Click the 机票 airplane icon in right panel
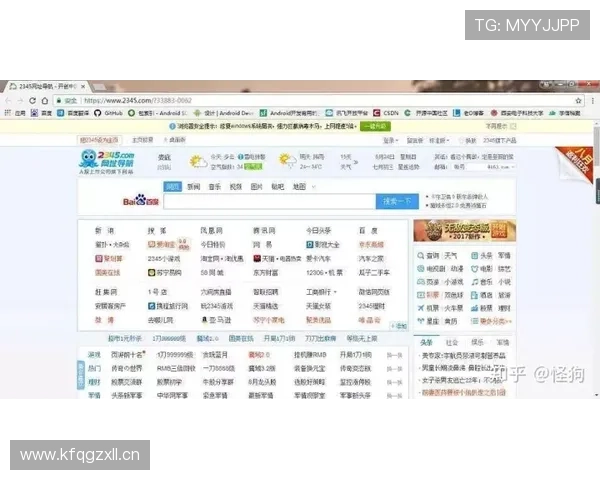This screenshot has width=600, height=480. pyautogui.click(x=421, y=308)
